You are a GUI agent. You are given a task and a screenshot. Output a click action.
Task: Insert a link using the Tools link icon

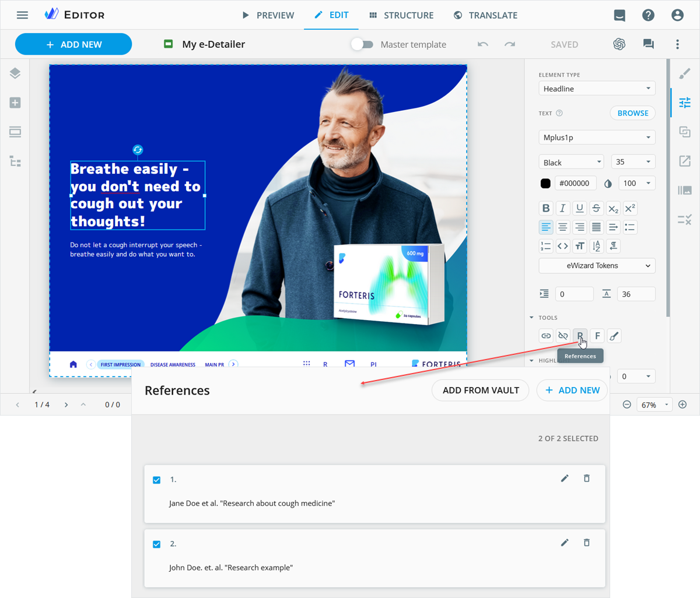click(546, 336)
